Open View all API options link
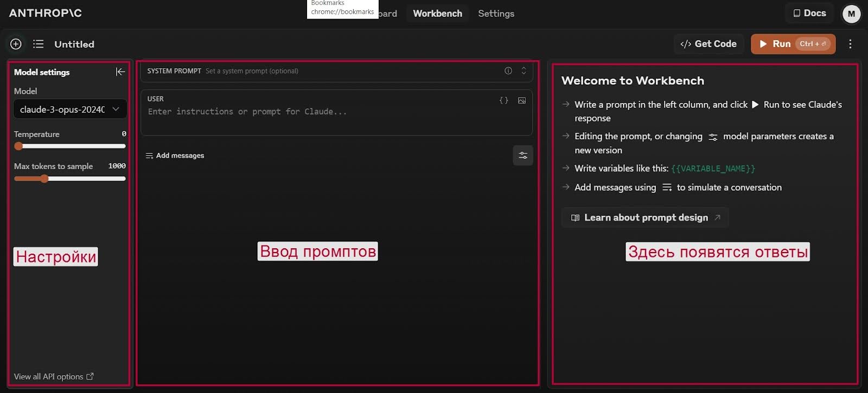Screen dimensions: 868x393 click(x=54, y=376)
